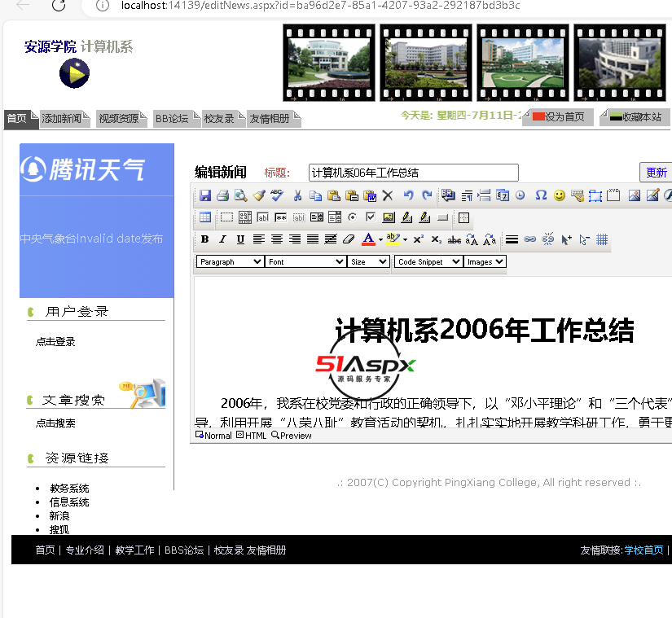The width and height of the screenshot is (672, 618).
Task: Click the 点击登录 link
Action: (55, 342)
